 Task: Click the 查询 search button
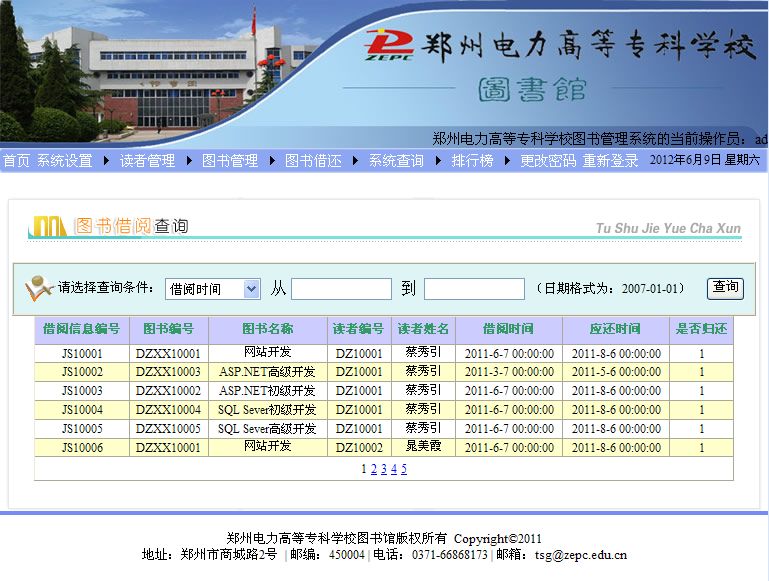(725, 288)
